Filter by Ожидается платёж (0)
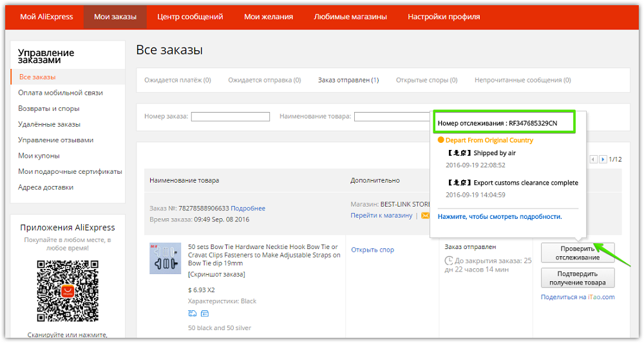The height and width of the screenshot is (343, 644). pos(178,80)
